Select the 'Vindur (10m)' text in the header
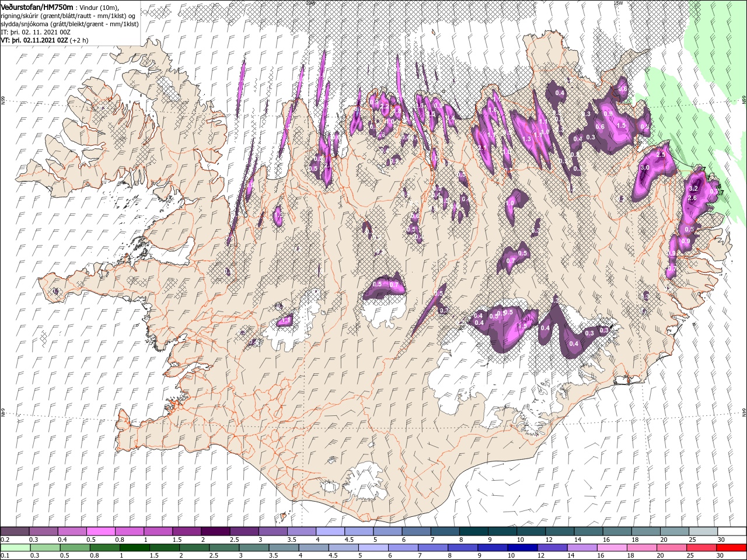Image resolution: width=747 pixels, height=560 pixels. click(99, 8)
